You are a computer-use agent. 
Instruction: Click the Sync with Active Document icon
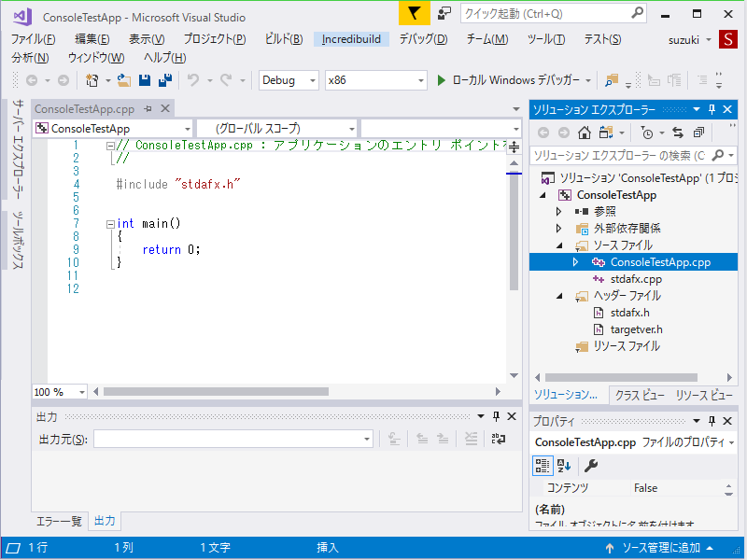(x=678, y=133)
